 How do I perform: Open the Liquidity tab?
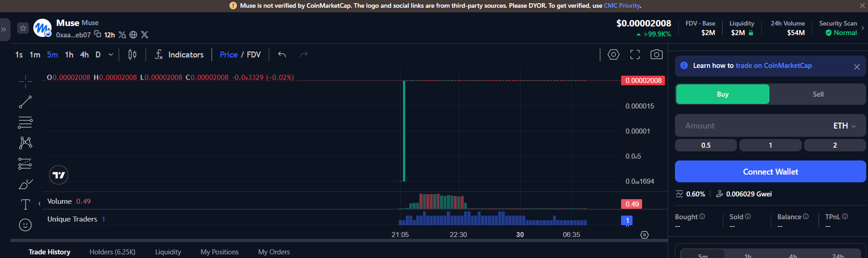click(168, 252)
